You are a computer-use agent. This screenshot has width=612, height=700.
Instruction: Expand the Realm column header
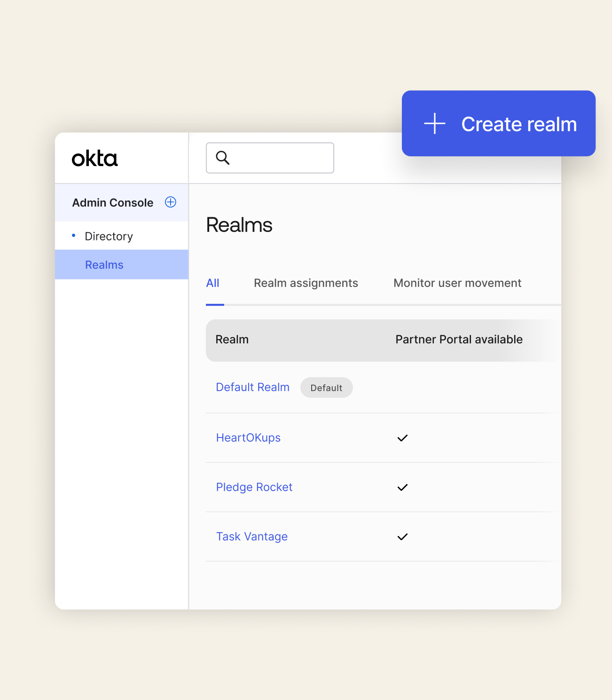pos(232,339)
